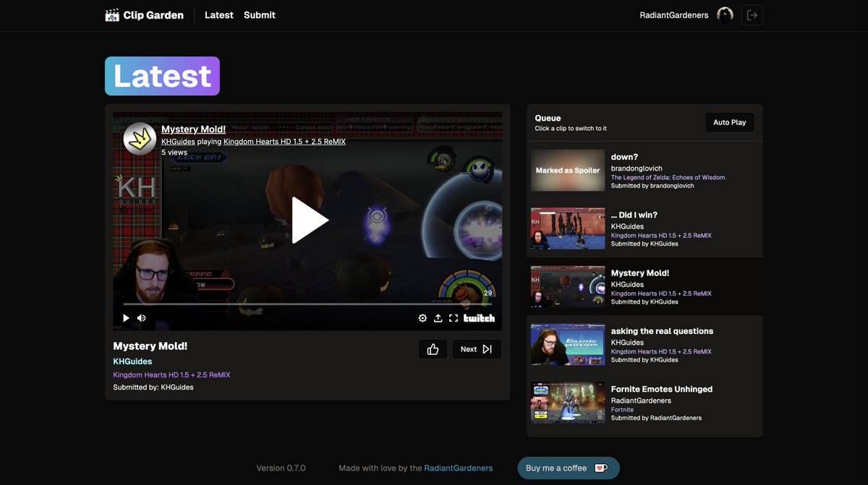Click the KHGuides crown channel avatar
Viewport: 868px width, 485px height.
(x=140, y=138)
